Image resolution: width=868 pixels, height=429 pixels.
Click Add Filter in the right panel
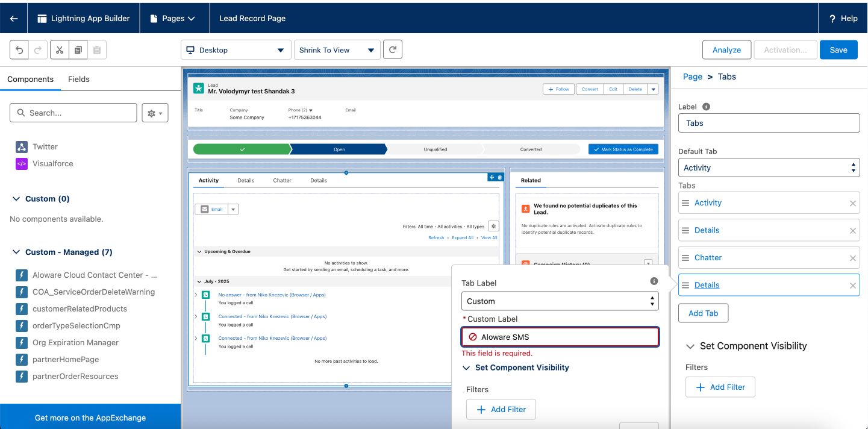(720, 387)
